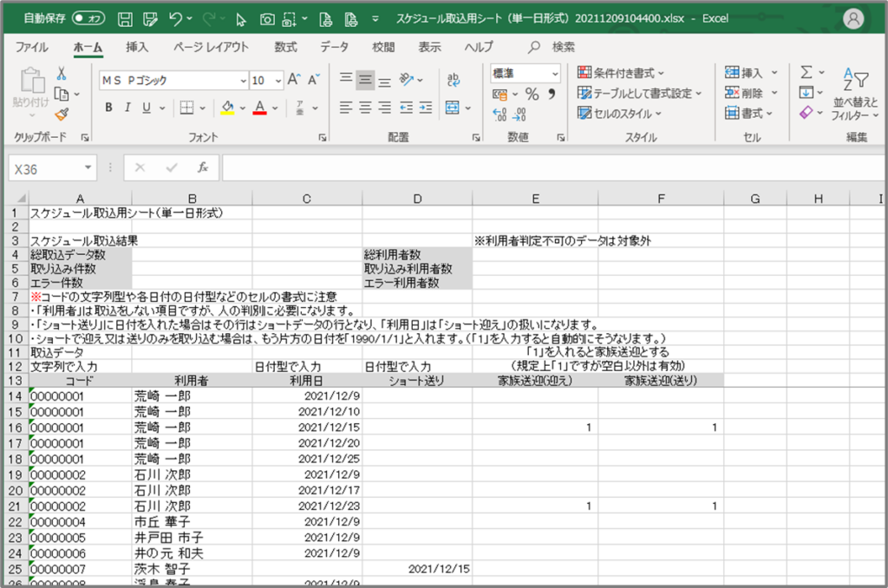Switch to the ページ レイアウト tab
This screenshot has width=888, height=588.
tap(211, 47)
